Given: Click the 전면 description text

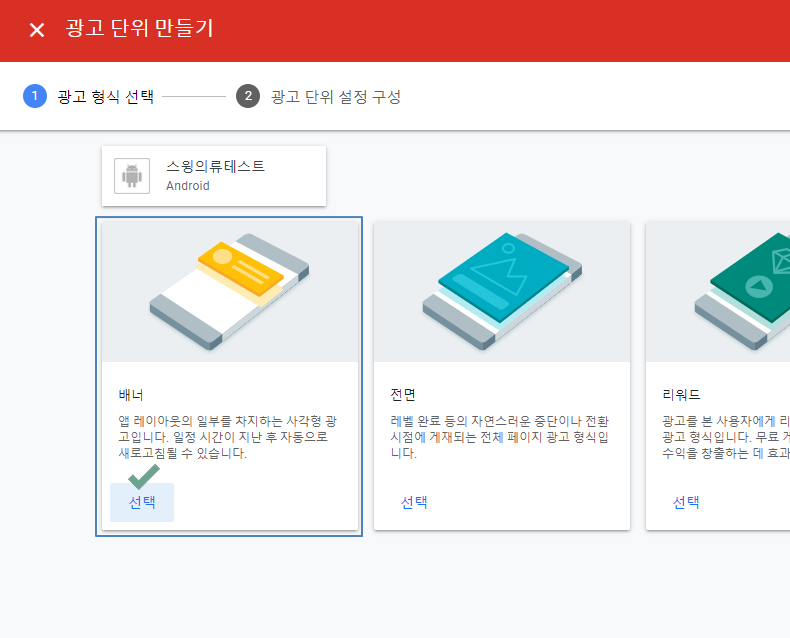Looking at the screenshot, I should pos(501,437).
